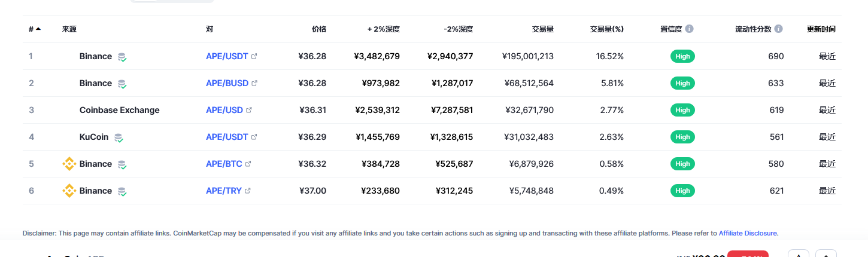Click the reserve-verified icon beside Binance row 1

tap(122, 57)
